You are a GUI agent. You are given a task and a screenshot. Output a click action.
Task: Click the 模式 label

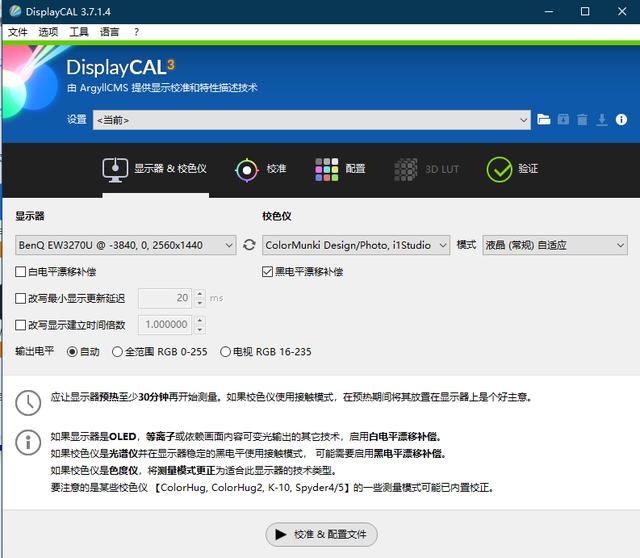pos(467,245)
